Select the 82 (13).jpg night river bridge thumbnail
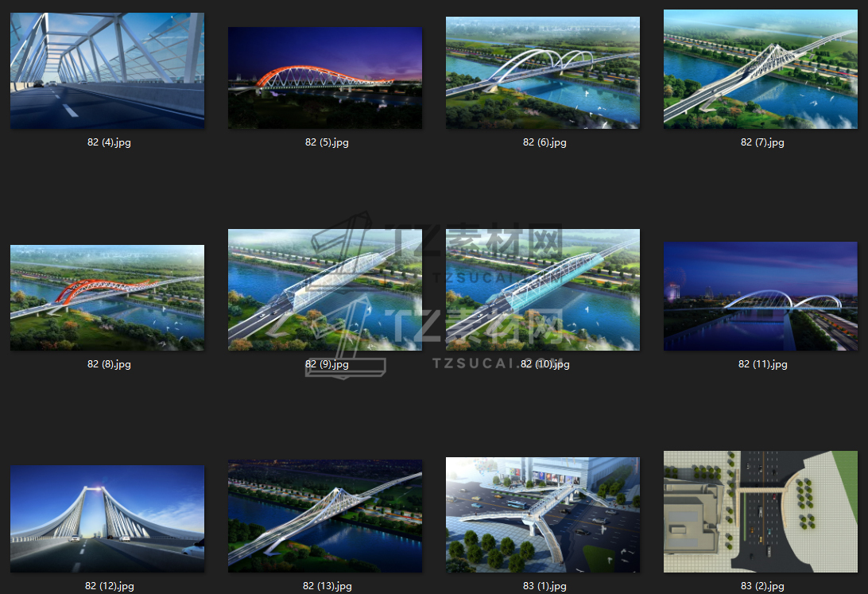This screenshot has height=594, width=868. coord(325,516)
